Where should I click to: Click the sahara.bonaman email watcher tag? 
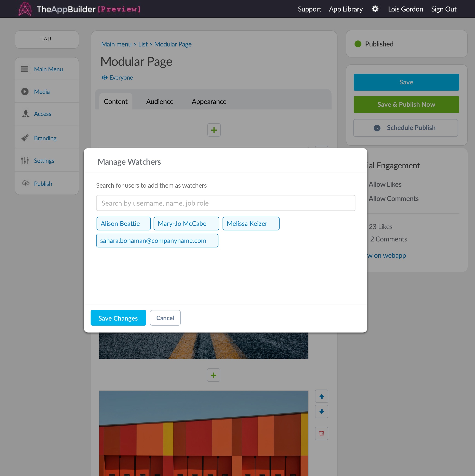(157, 240)
